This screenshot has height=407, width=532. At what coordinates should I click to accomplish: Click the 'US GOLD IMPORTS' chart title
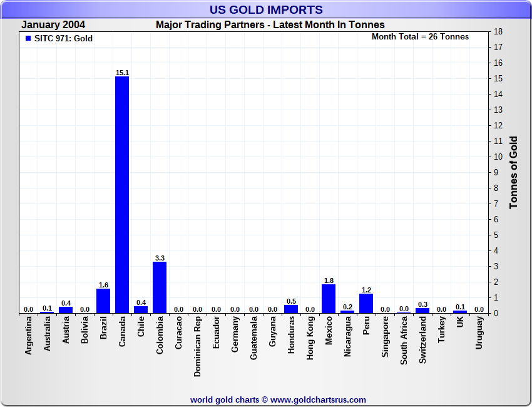pyautogui.click(x=266, y=9)
